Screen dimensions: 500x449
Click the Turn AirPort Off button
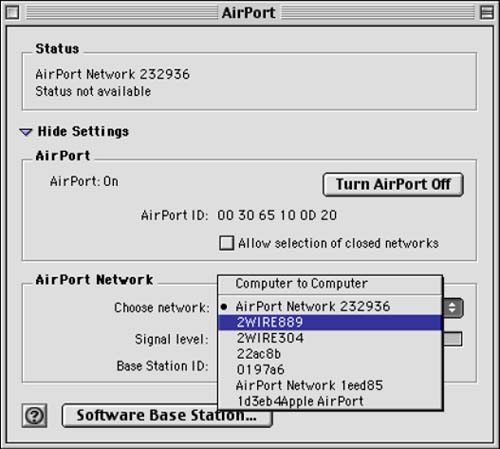(x=393, y=184)
